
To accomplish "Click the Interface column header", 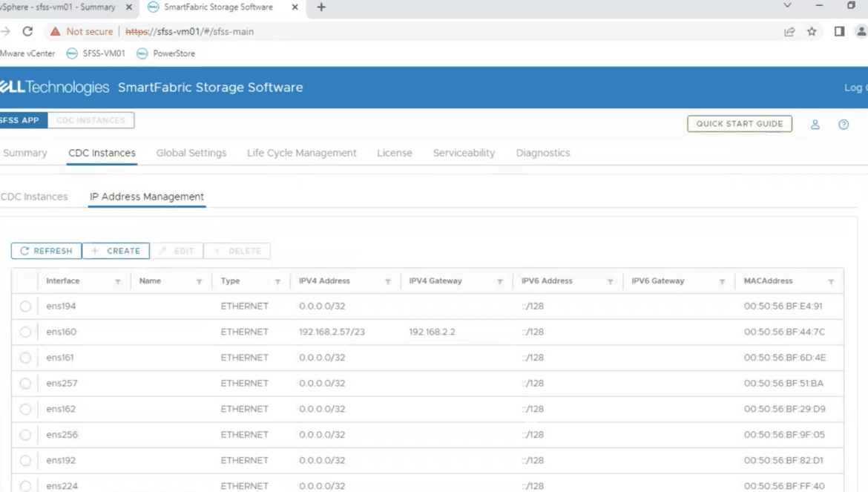I will click(63, 281).
